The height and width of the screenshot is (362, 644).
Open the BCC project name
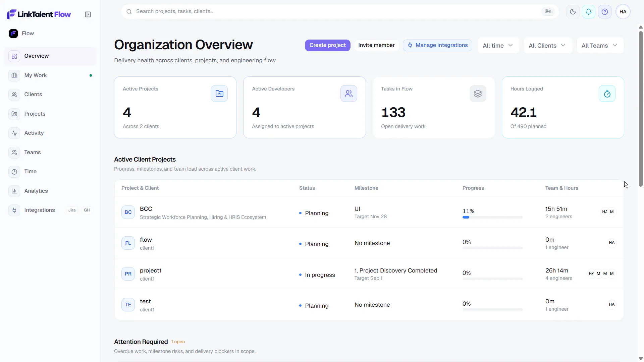(x=146, y=209)
